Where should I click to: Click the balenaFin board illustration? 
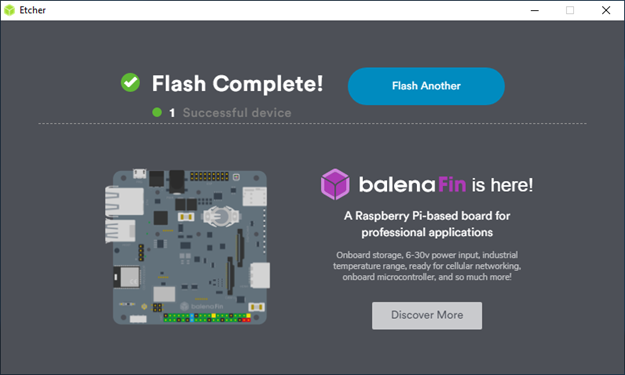click(x=188, y=247)
